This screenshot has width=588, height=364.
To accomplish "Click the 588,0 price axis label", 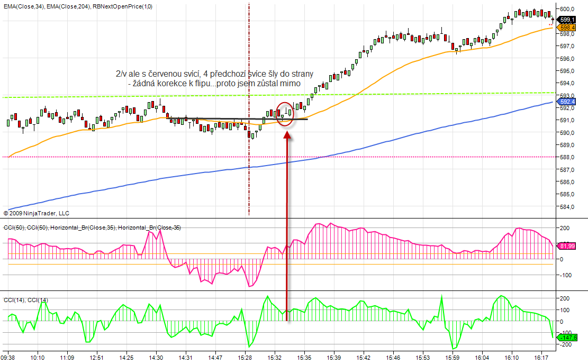I will [x=567, y=158].
